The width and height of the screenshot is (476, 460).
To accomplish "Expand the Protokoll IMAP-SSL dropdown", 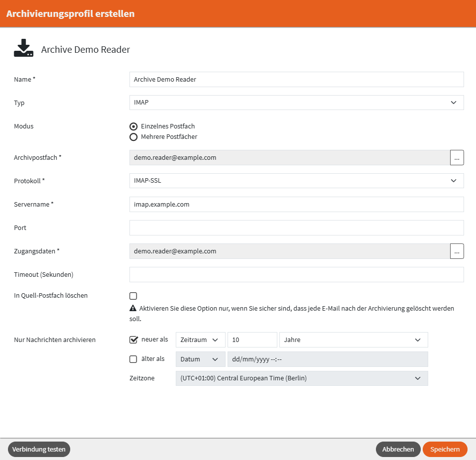I will click(x=296, y=181).
